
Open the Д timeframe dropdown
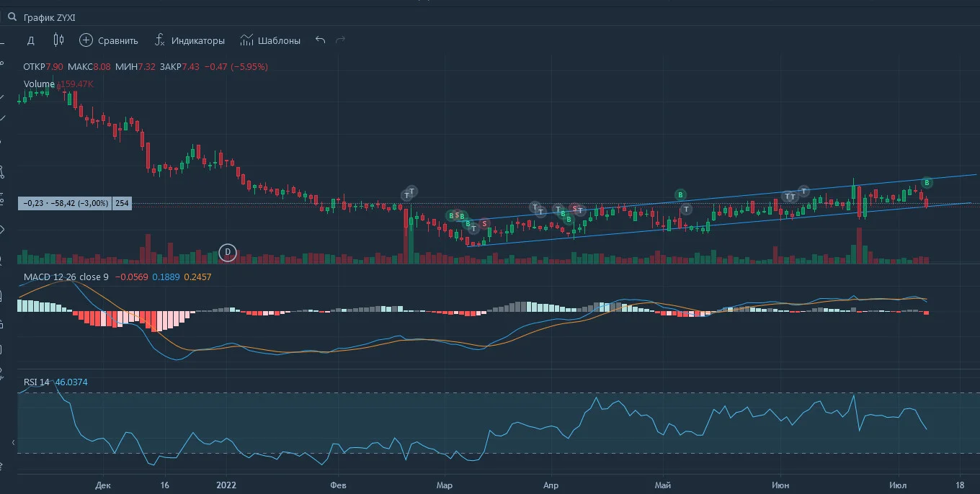[x=31, y=40]
